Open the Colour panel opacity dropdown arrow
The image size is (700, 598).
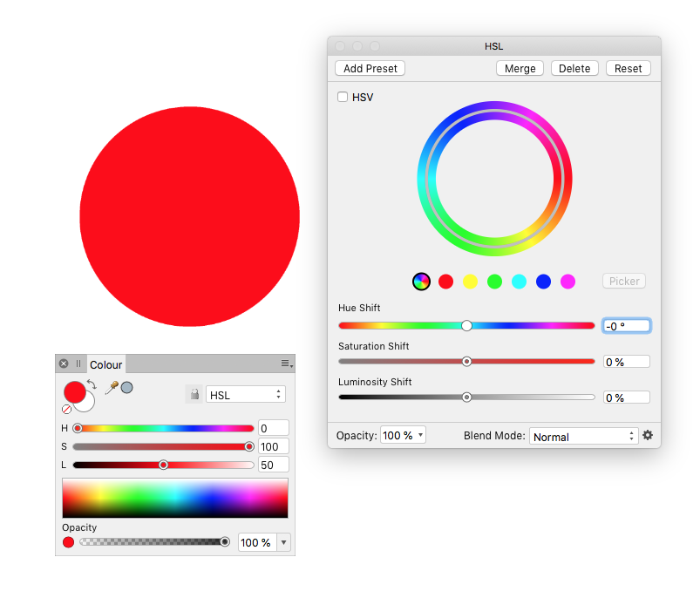point(283,543)
